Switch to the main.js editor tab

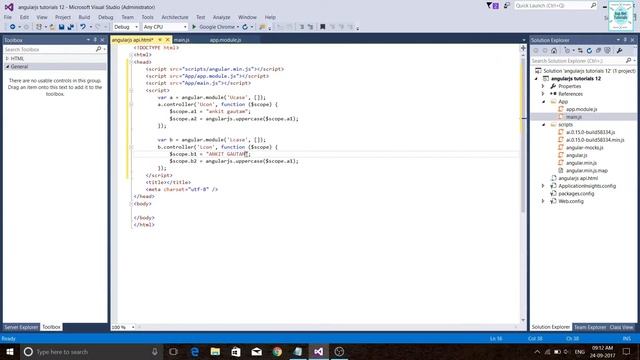tap(182, 40)
